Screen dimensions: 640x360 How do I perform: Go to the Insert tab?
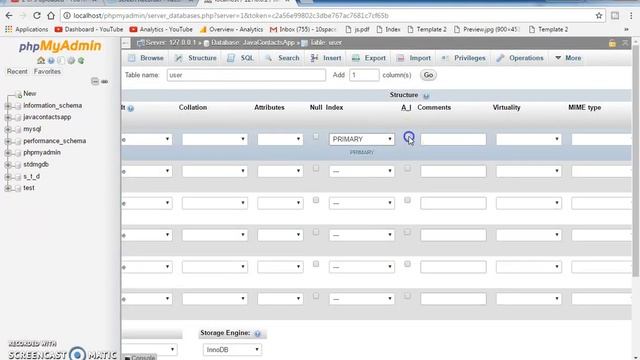(x=326, y=58)
